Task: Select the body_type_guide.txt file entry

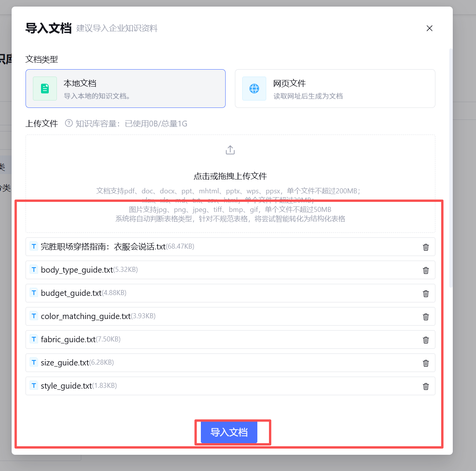Action: (x=230, y=270)
